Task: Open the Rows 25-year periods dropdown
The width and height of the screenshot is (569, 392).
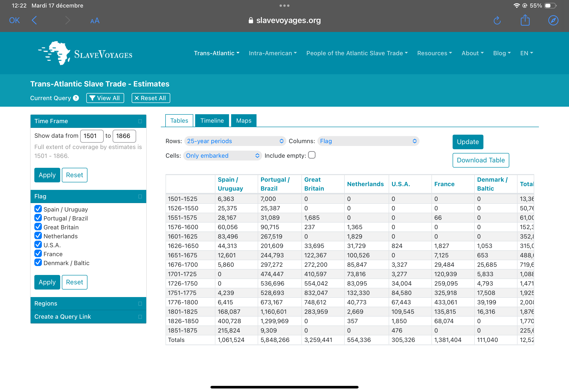Action: coord(235,141)
